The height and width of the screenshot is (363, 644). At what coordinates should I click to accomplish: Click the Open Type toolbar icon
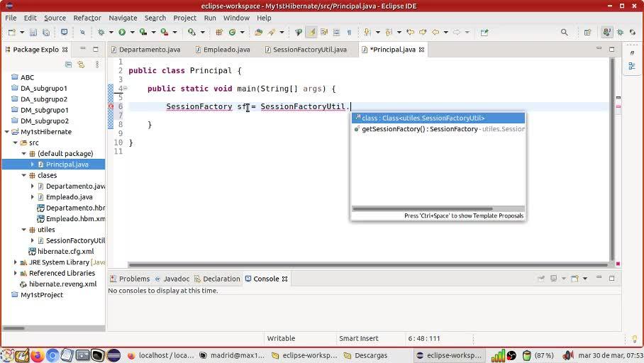258,32
